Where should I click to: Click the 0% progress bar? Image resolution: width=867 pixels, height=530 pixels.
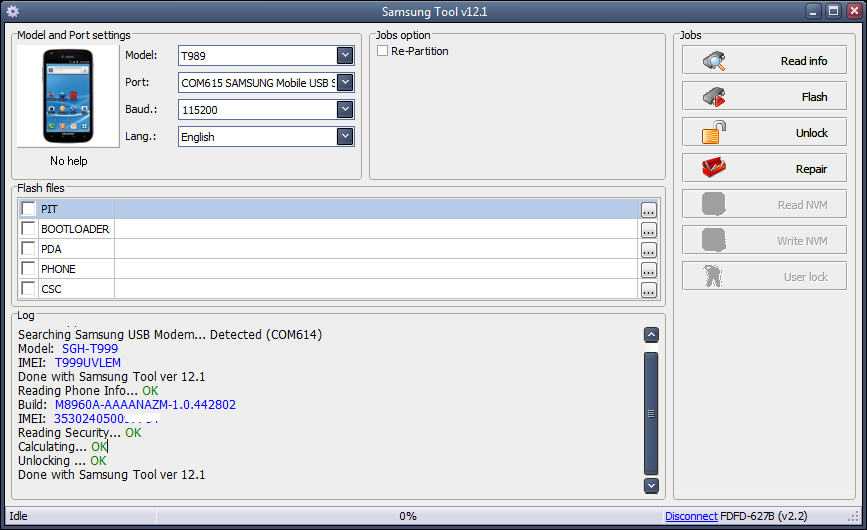[408, 516]
